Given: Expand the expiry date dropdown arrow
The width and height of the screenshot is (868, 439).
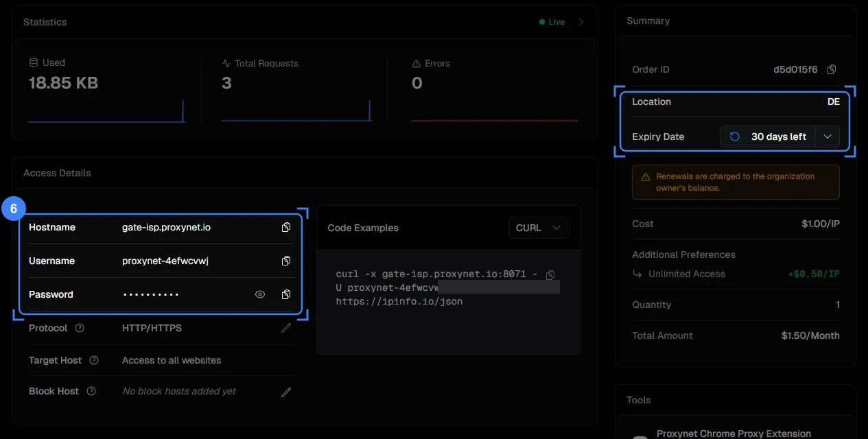Looking at the screenshot, I should [827, 137].
